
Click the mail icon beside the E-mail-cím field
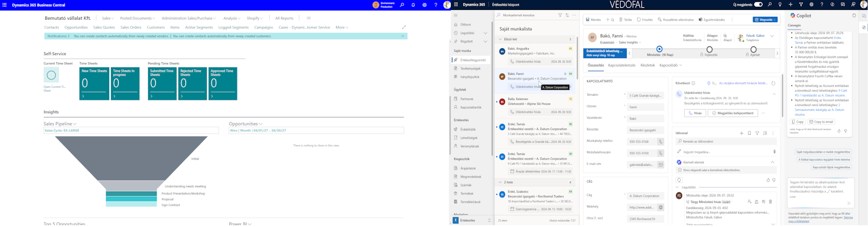point(660,164)
